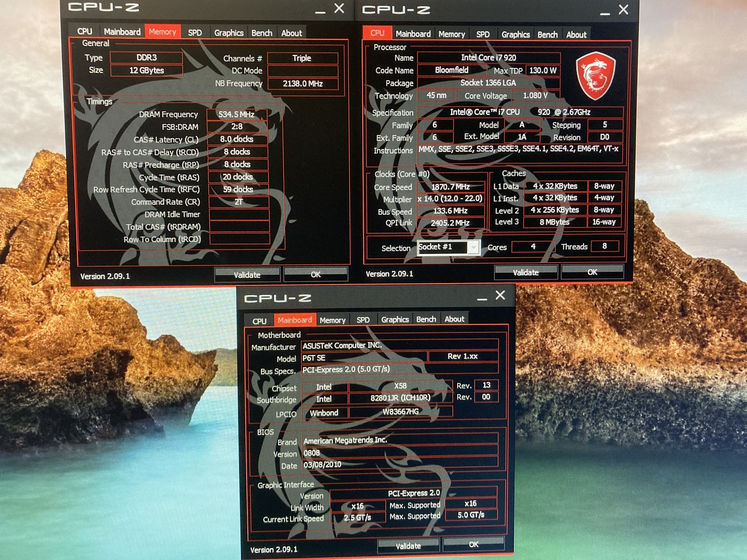The width and height of the screenshot is (747, 560).
Task: Select active Mainboard tab in the motherboard window
Action: tap(295, 320)
